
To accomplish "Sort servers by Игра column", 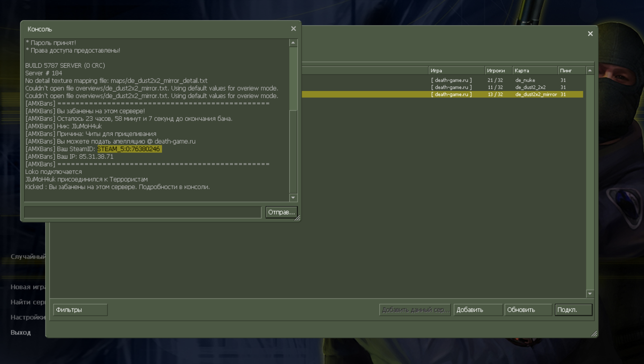I will (456, 71).
